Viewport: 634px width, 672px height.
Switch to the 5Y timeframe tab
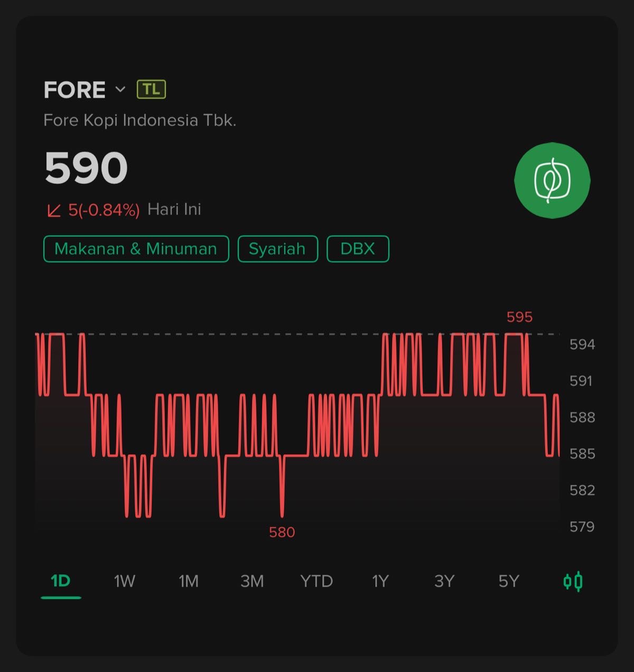pos(509,581)
